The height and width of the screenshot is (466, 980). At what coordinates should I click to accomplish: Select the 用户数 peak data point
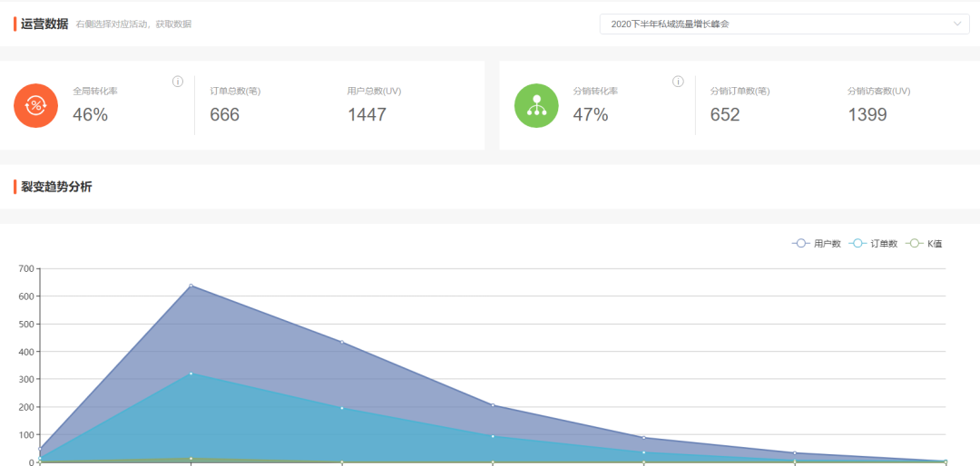191,286
